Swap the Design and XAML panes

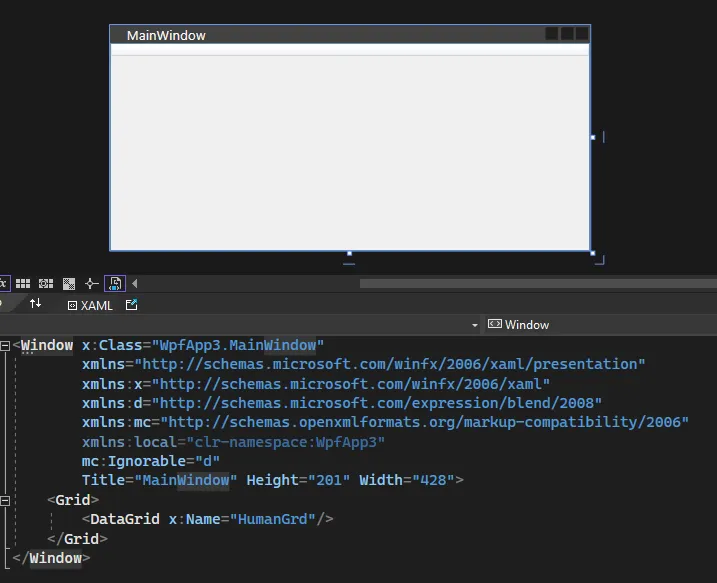tap(35, 304)
